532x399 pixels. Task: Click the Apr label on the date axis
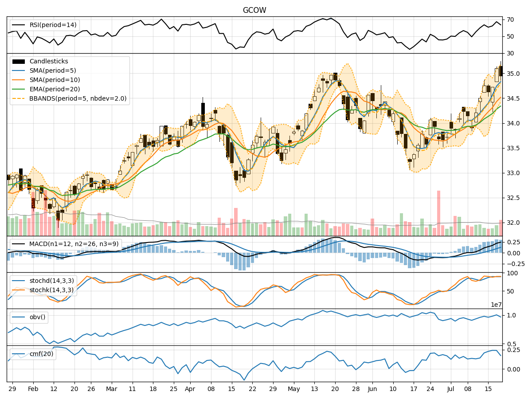tap(190, 388)
